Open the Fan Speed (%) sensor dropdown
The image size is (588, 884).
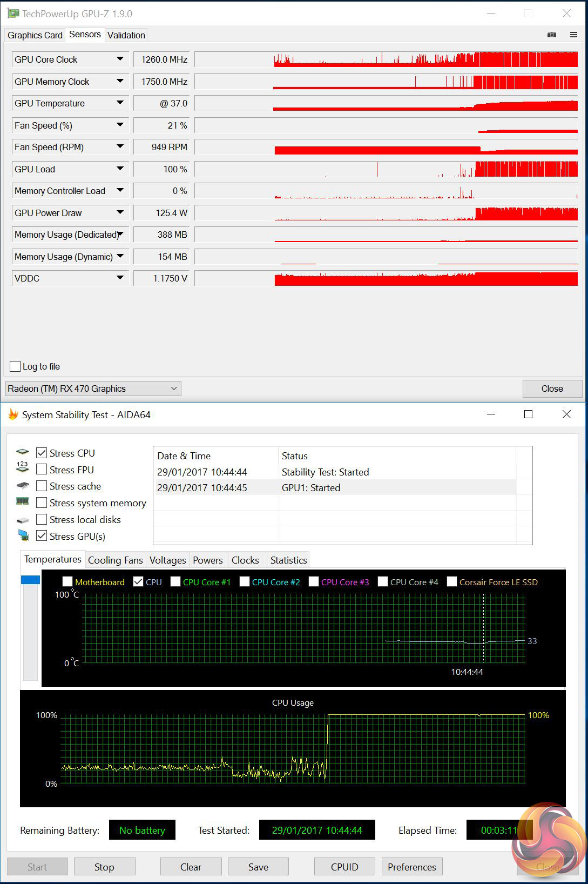pyautogui.click(x=120, y=125)
